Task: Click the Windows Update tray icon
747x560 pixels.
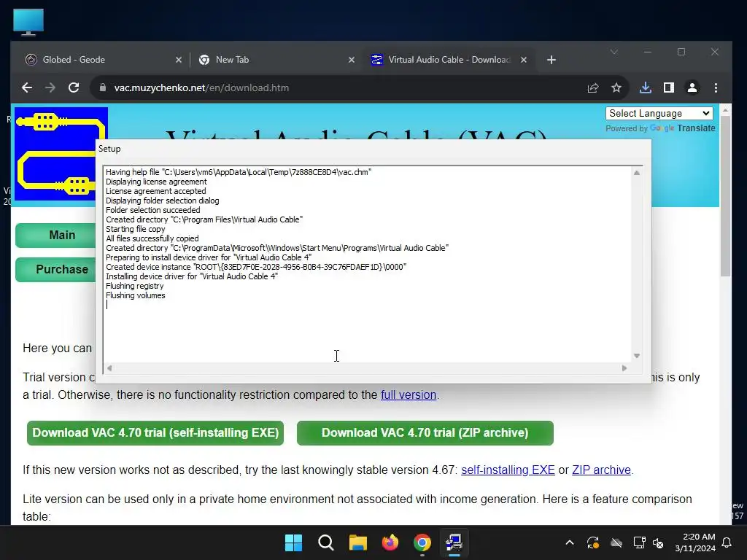Action: tap(593, 542)
